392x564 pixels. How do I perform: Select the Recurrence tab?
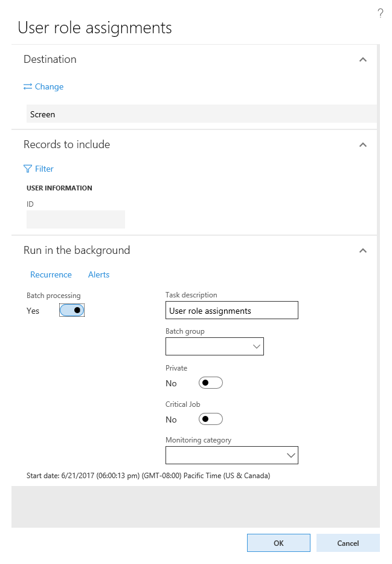(x=51, y=274)
